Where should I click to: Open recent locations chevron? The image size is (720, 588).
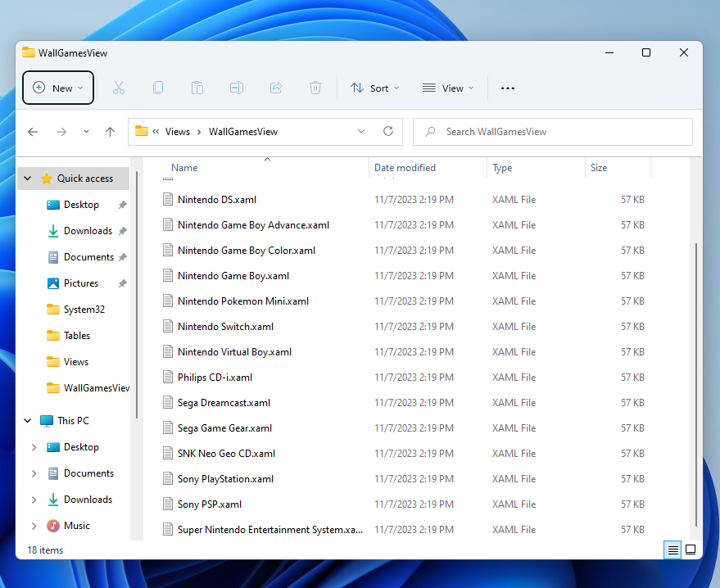coord(86,132)
